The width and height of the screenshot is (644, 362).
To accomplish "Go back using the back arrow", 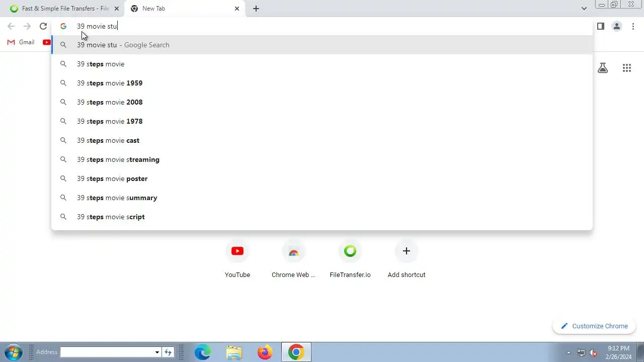I will coord(11,26).
